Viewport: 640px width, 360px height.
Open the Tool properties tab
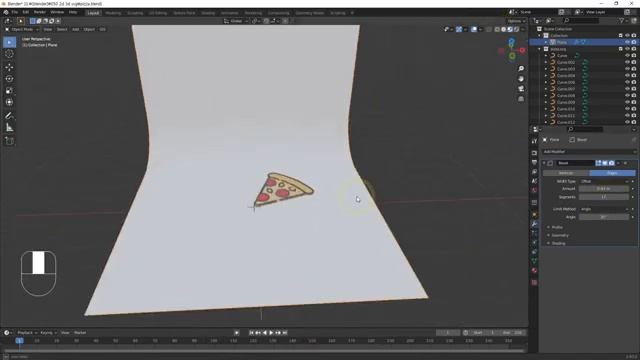point(534,141)
